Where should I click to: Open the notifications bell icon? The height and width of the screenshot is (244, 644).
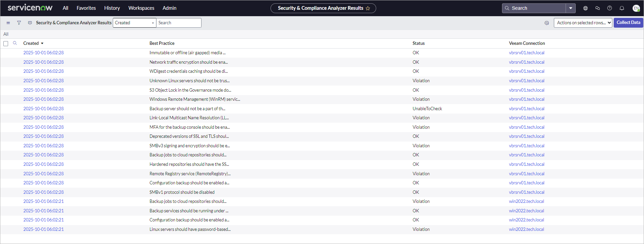point(622,8)
